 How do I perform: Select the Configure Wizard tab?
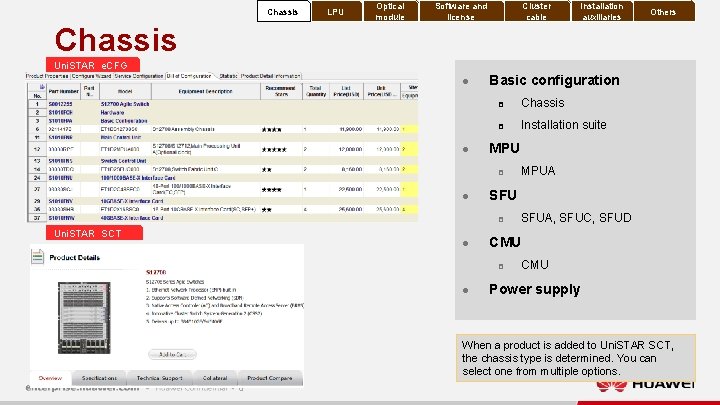tap(91, 76)
